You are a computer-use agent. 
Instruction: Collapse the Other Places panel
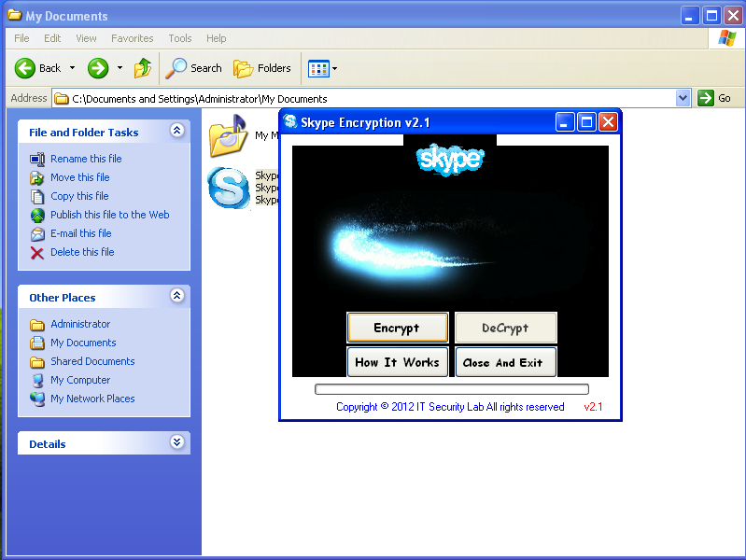pyautogui.click(x=177, y=296)
